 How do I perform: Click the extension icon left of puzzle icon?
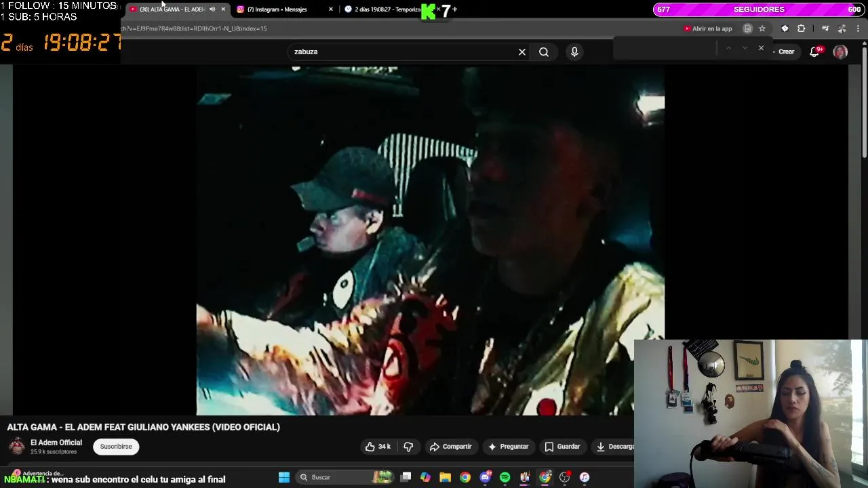click(x=785, y=28)
